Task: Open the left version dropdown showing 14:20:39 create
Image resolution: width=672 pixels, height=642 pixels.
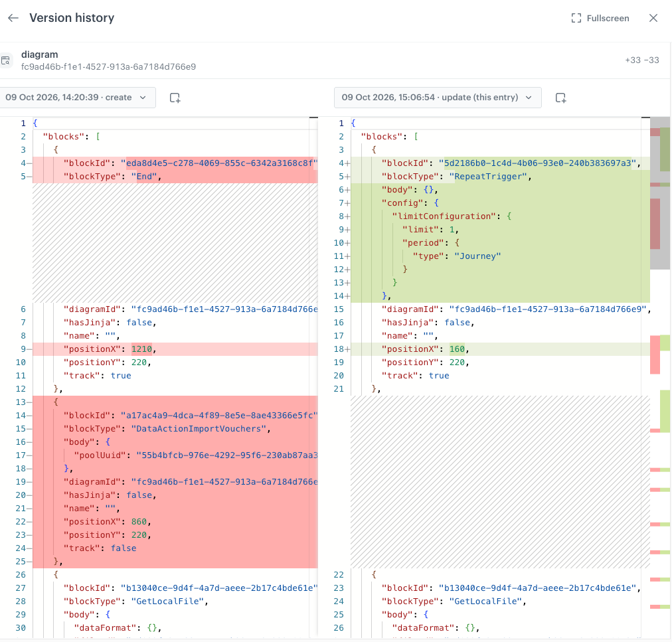Action: click(77, 98)
